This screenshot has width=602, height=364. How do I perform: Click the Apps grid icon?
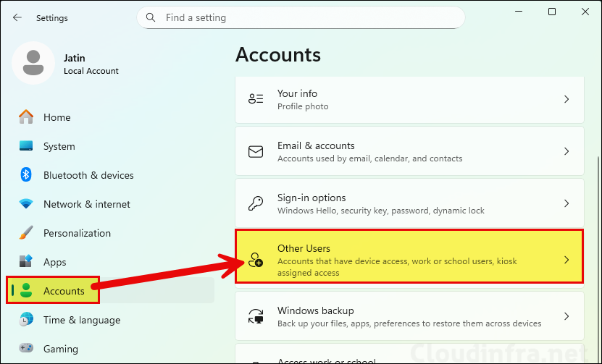[26, 261]
